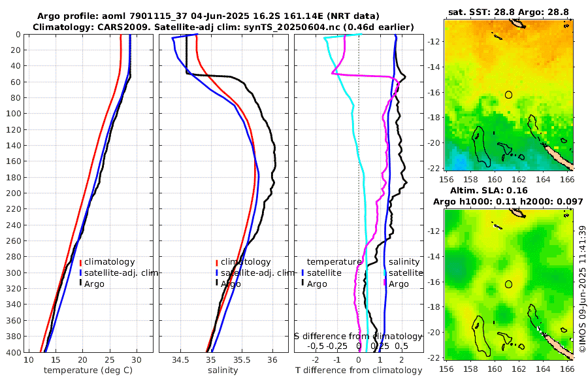The width and height of the screenshot is (588, 379).
Task: Click magenta Argo salinity legend marker
Action: pyautogui.click(x=385, y=284)
